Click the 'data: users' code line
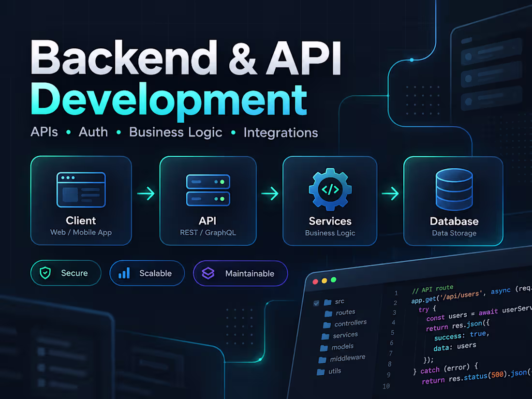Screen dimensions: 532x399 click(455, 347)
